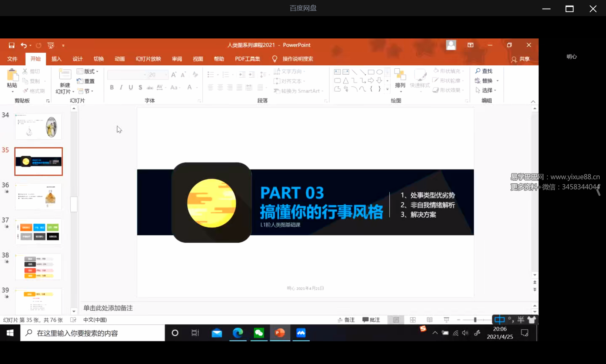Open WeChat from the taskbar
This screenshot has height=364, width=606.
coord(259,333)
